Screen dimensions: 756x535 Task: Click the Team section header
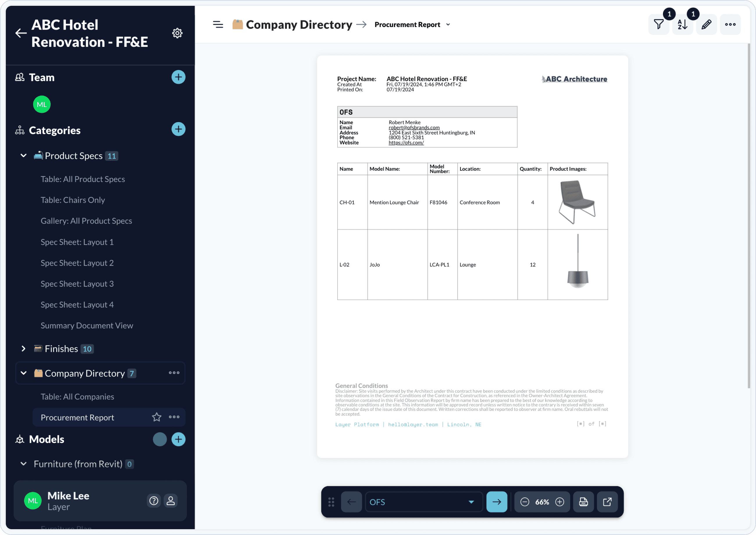[x=42, y=77]
